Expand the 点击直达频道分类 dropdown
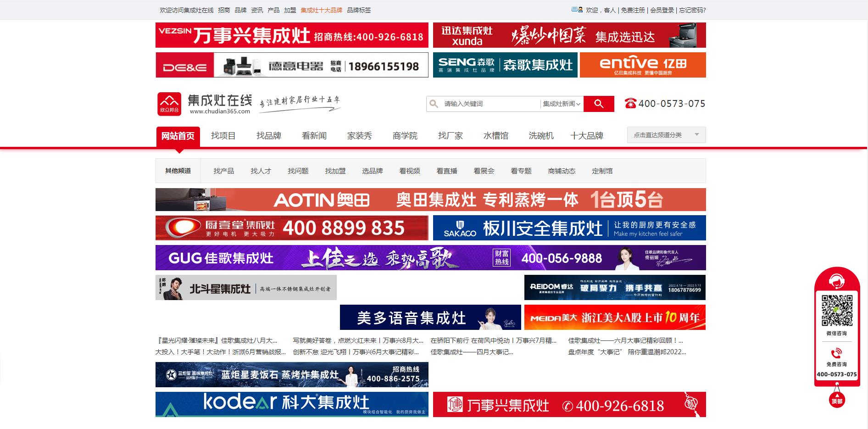The height and width of the screenshot is (429, 868). tap(666, 135)
